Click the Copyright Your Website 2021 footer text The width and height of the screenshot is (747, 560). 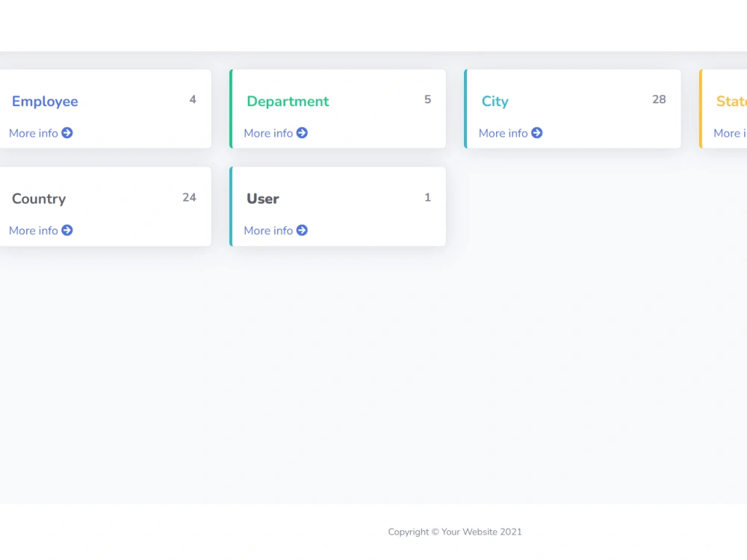455,532
